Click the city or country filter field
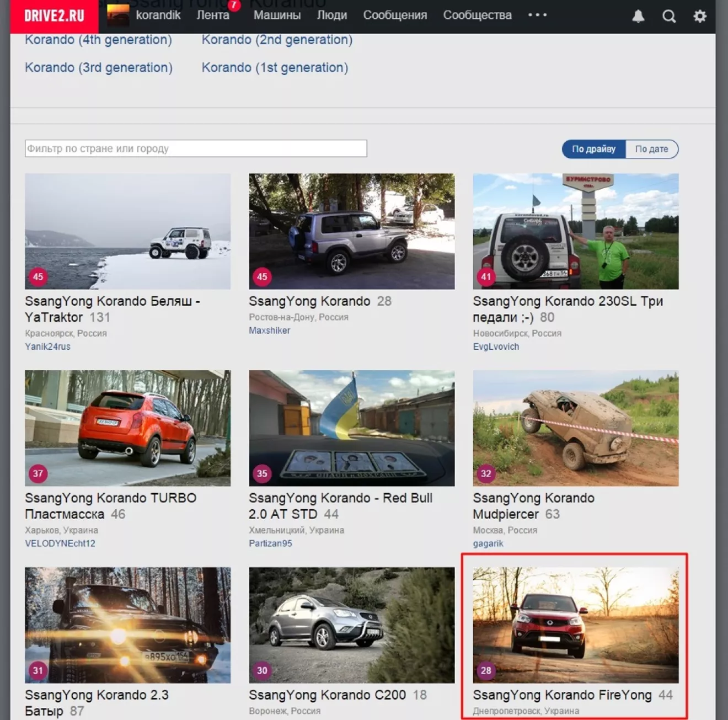728x720 pixels. (x=196, y=148)
